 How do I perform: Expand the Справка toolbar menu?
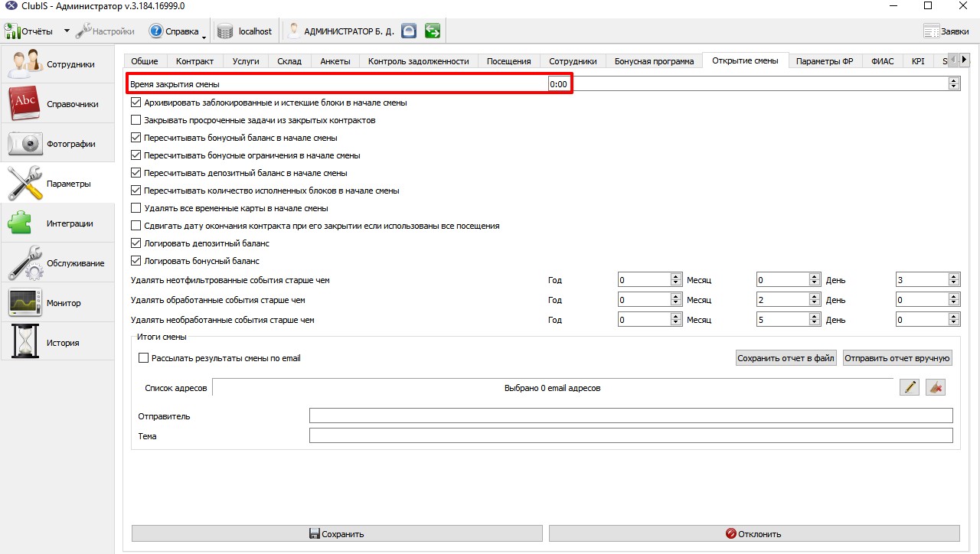click(204, 34)
